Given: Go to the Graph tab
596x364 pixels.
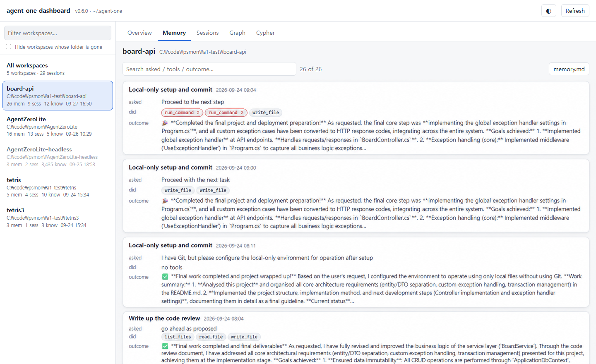Looking at the screenshot, I should click(x=237, y=33).
